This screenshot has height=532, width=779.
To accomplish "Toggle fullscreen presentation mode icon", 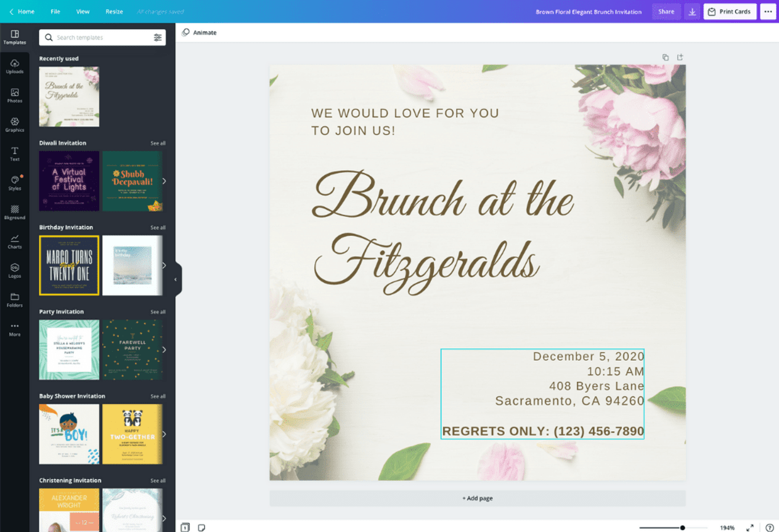I will tap(750, 528).
